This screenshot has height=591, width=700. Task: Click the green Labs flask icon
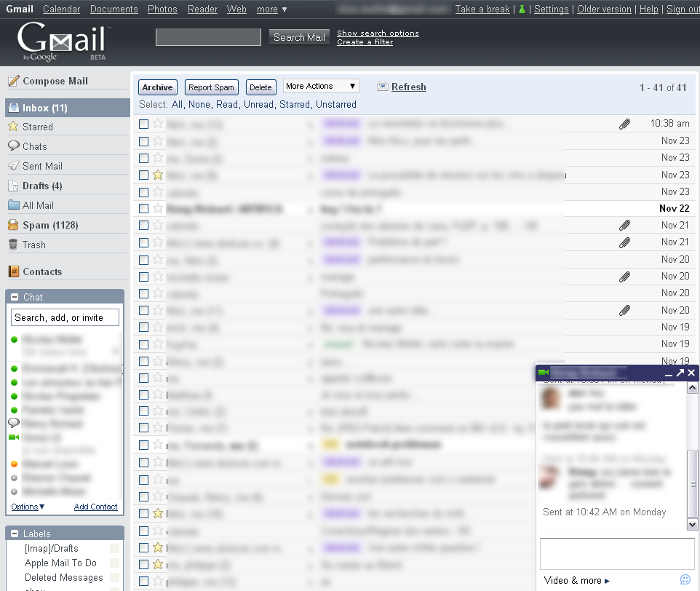click(522, 9)
